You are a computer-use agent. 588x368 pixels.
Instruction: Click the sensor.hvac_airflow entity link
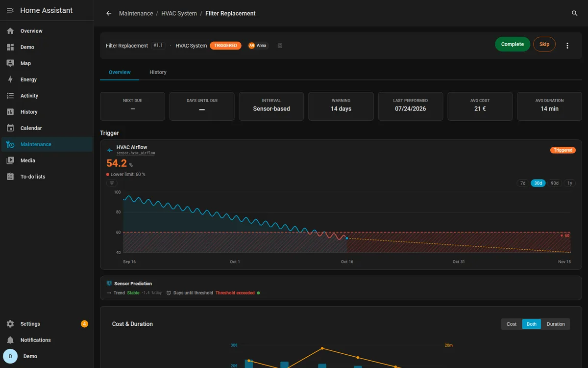[136, 153]
